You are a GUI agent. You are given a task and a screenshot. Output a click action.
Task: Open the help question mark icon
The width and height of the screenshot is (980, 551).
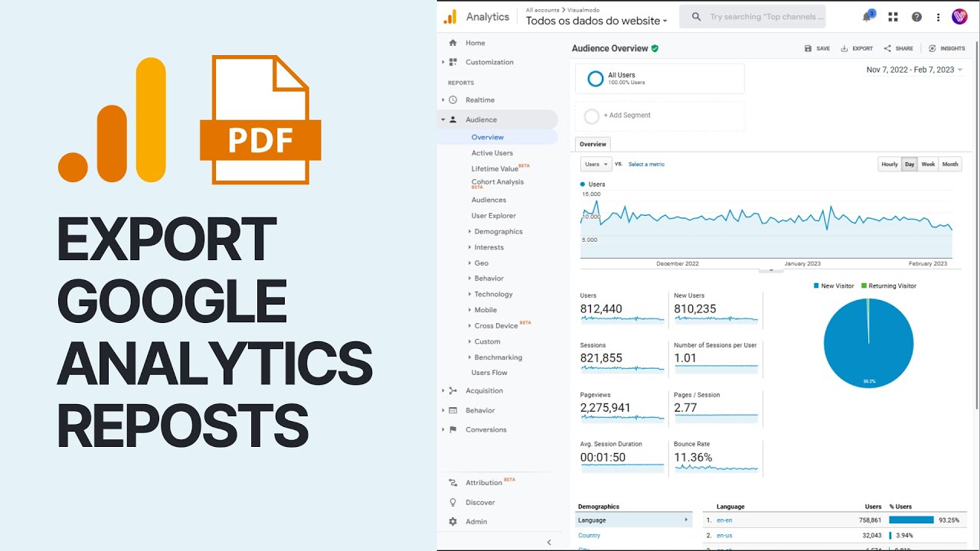(x=916, y=17)
